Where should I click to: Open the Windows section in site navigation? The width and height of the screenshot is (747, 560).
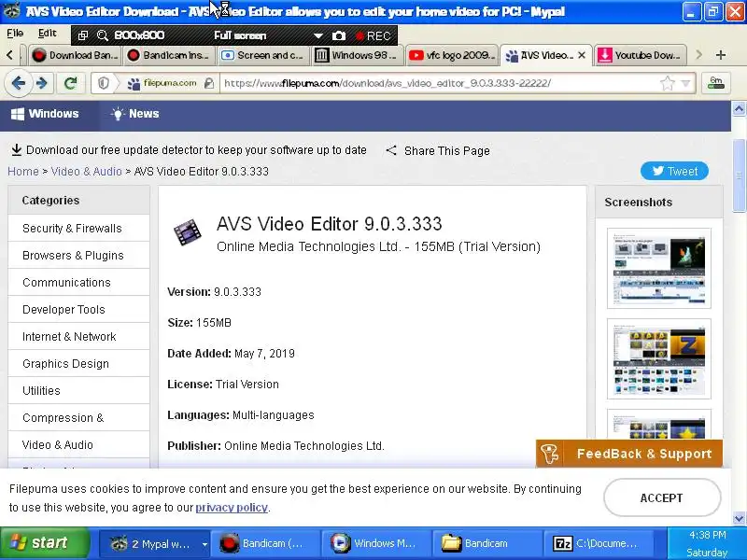[45, 114]
